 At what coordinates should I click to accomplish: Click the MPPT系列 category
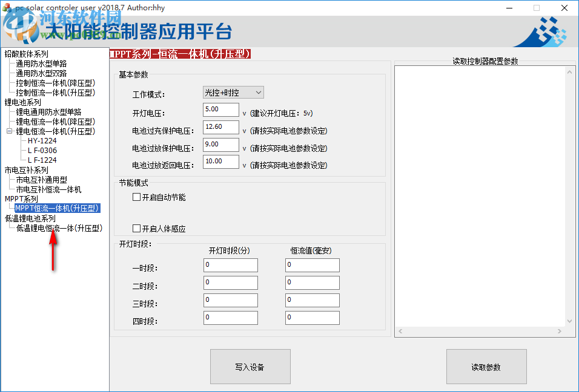[x=21, y=199]
